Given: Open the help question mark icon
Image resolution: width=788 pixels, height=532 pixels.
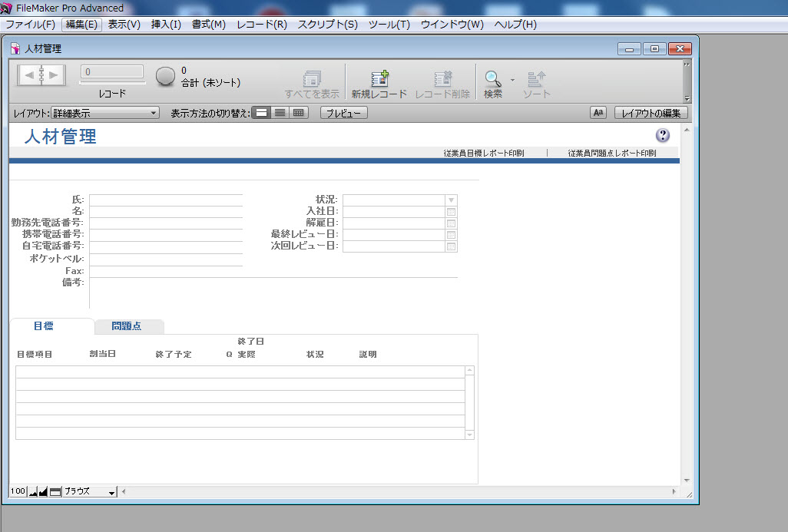Looking at the screenshot, I should [x=662, y=135].
